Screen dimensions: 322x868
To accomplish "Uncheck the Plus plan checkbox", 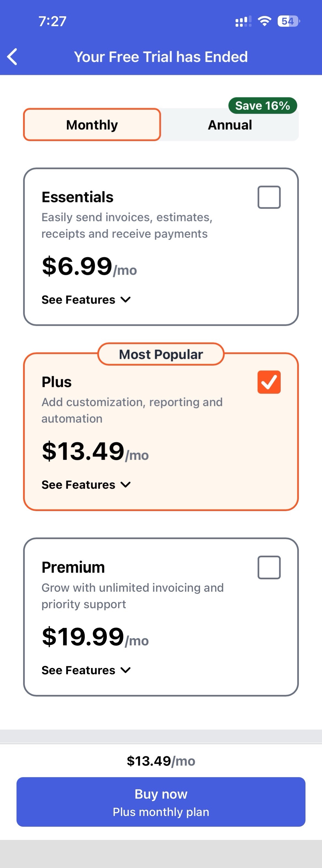I will [269, 382].
